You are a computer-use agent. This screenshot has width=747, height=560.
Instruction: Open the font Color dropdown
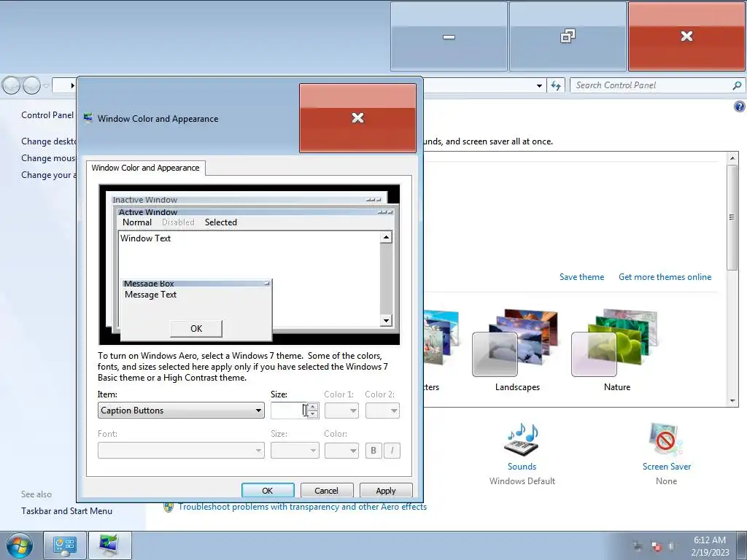click(341, 450)
